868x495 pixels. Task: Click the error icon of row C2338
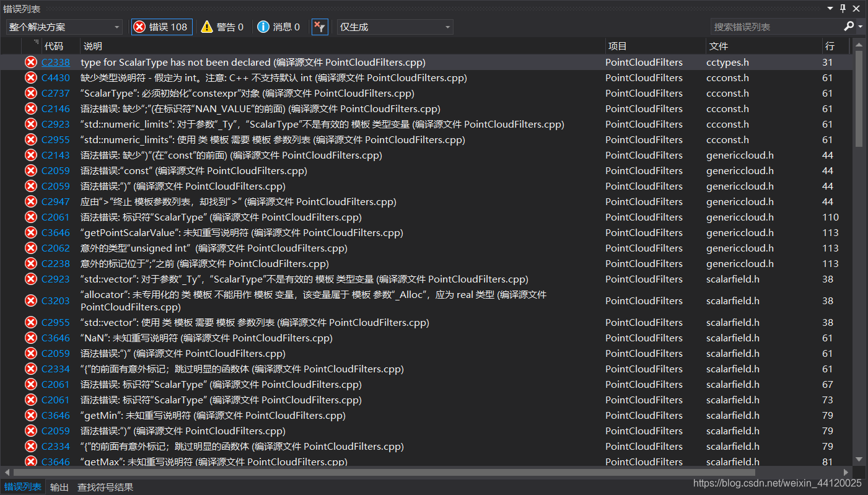pos(30,62)
